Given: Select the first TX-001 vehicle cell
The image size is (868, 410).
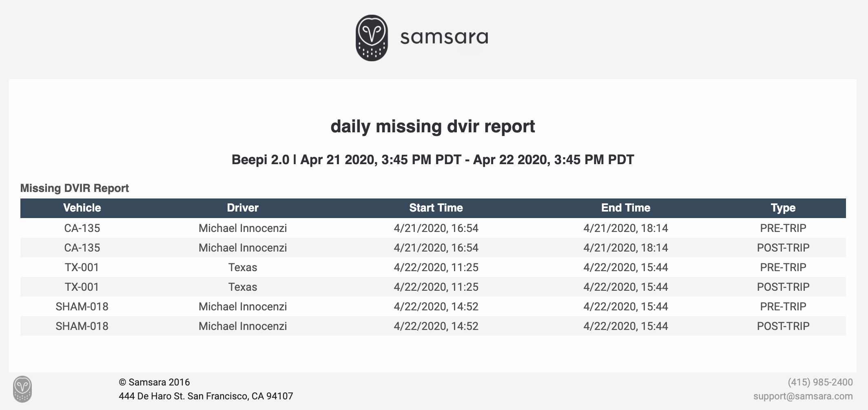Looking at the screenshot, I should pos(82,267).
